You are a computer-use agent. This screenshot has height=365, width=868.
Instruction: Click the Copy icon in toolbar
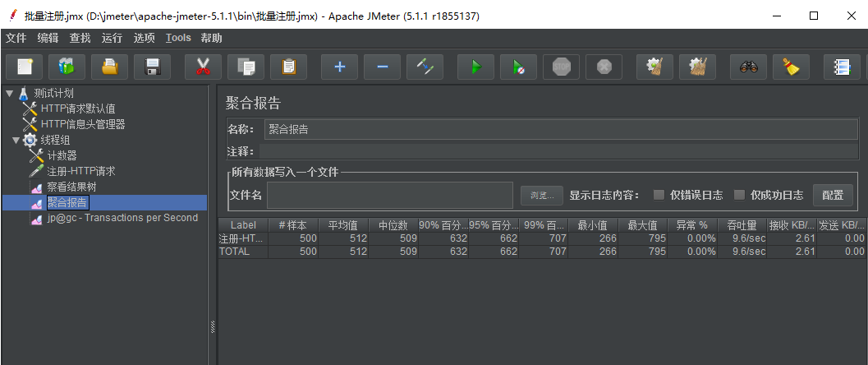point(246,67)
